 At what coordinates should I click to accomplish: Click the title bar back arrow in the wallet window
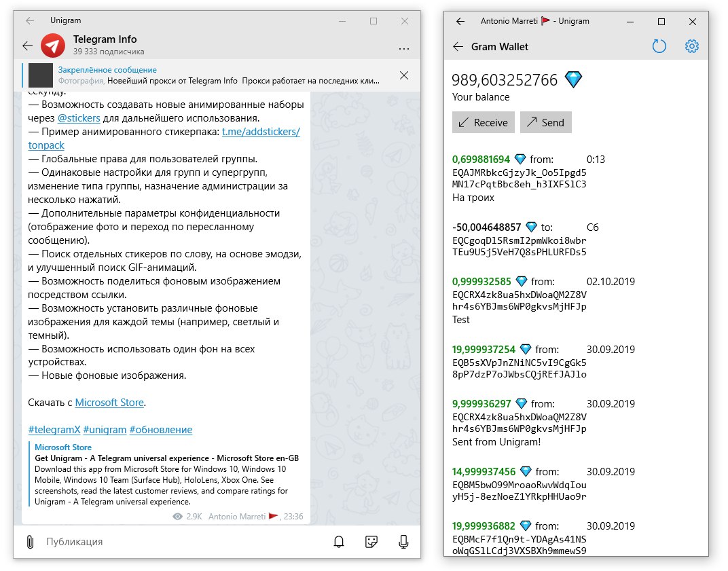pyautogui.click(x=460, y=21)
